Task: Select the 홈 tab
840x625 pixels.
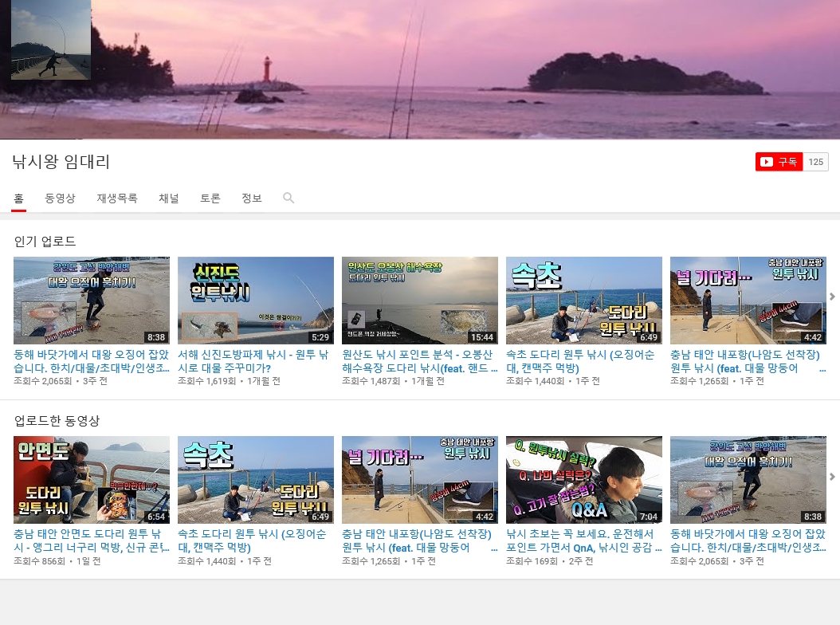Action: [18, 198]
